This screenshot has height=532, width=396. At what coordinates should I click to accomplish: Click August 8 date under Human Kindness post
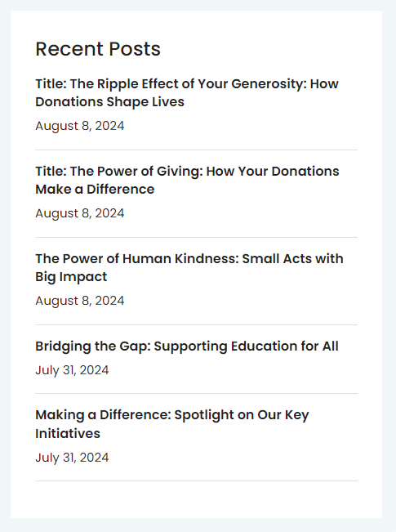(x=80, y=301)
